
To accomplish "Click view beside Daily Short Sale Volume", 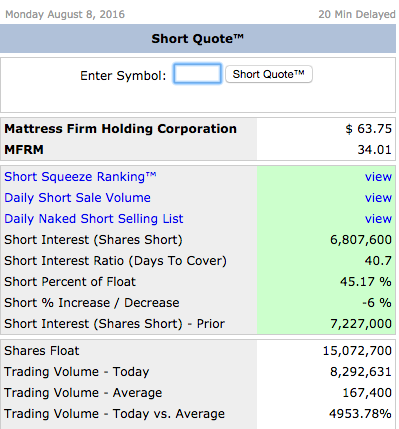I will point(378,198).
